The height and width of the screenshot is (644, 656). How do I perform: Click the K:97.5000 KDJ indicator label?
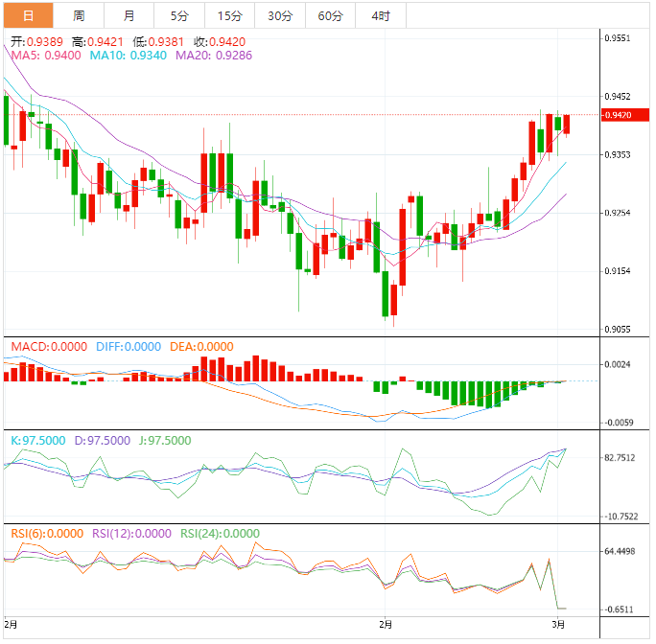pyautogui.click(x=38, y=440)
